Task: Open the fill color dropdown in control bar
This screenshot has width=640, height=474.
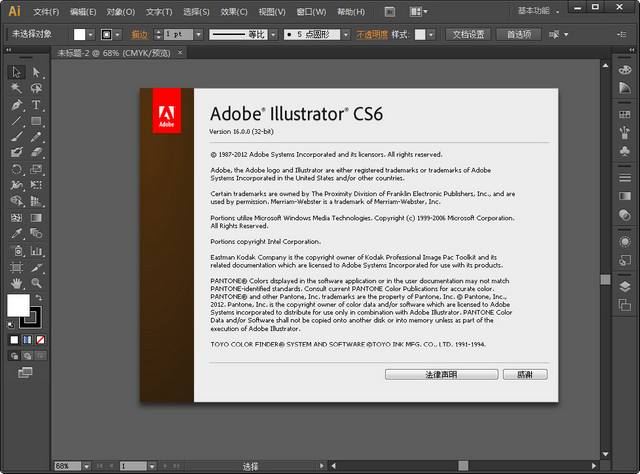Action: tap(91, 35)
